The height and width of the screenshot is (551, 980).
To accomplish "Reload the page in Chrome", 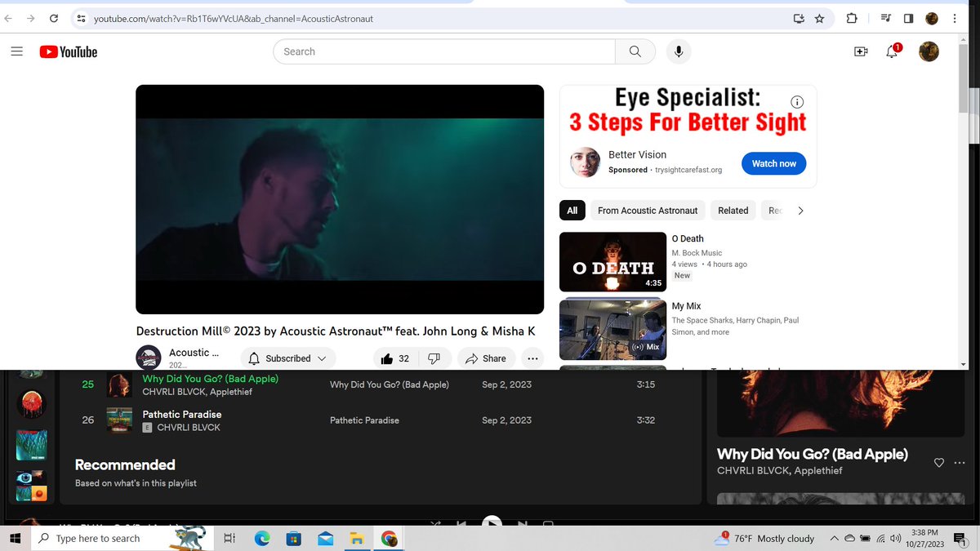I will point(54,18).
